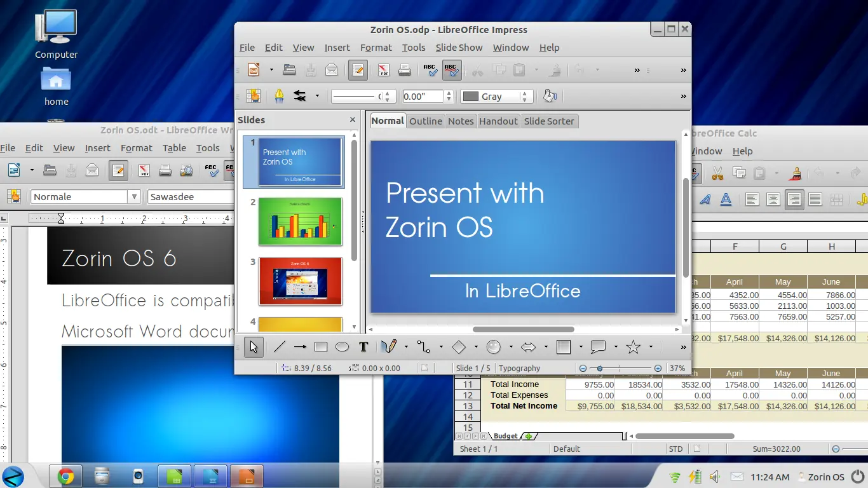Click the Print icon in Impress toolbar
This screenshot has width=868, height=488.
(x=405, y=70)
